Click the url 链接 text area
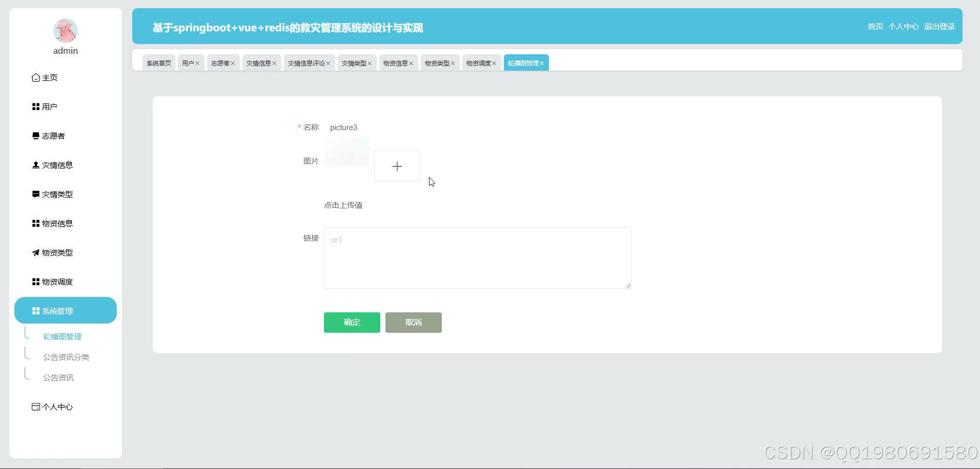 477,258
